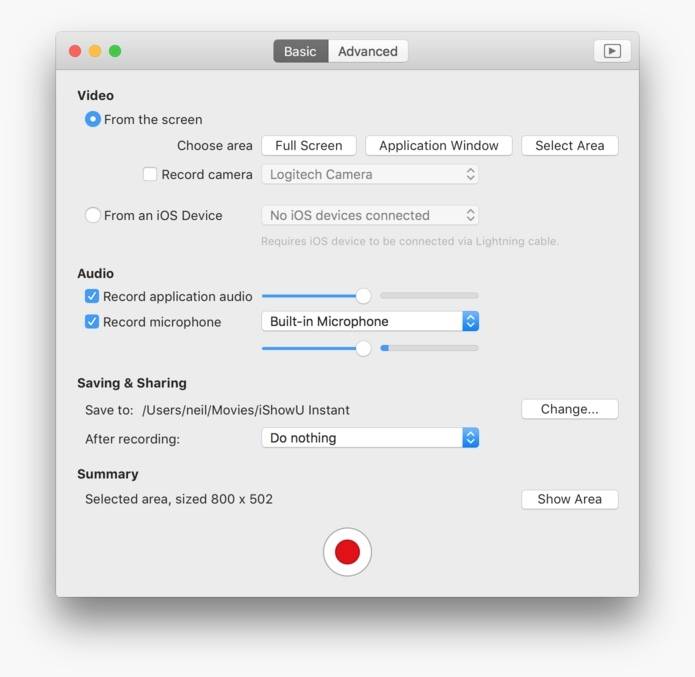Uncheck Record application audio
Viewport: 695px width, 677px height.
tap(92, 296)
